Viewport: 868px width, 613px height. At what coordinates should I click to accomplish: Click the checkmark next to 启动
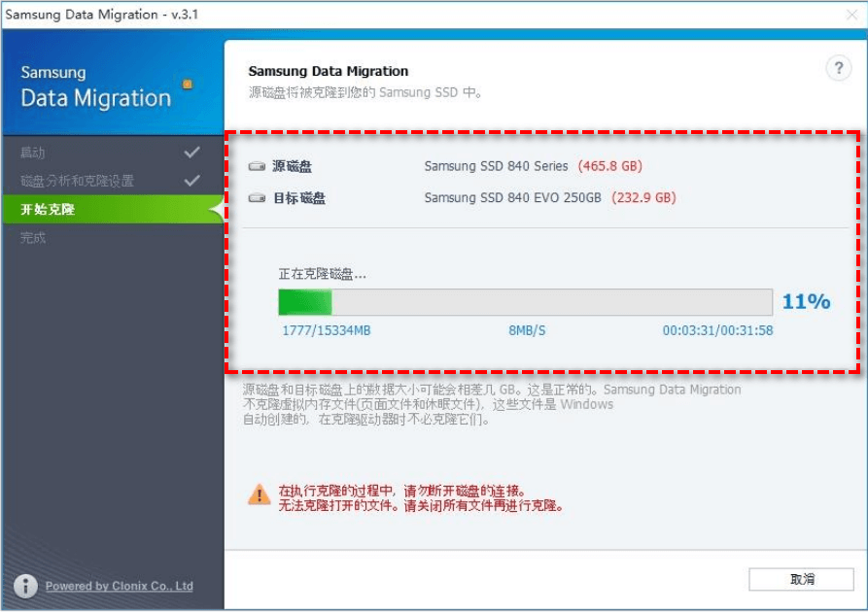[191, 153]
